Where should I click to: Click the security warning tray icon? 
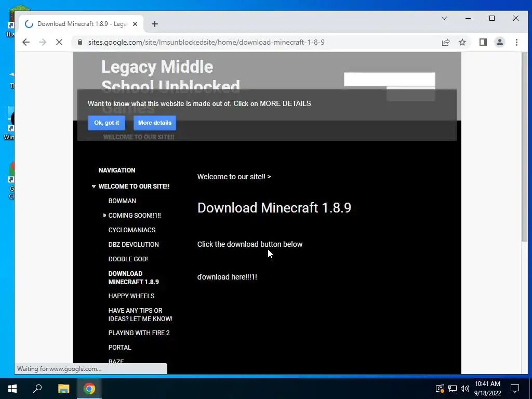point(440,389)
